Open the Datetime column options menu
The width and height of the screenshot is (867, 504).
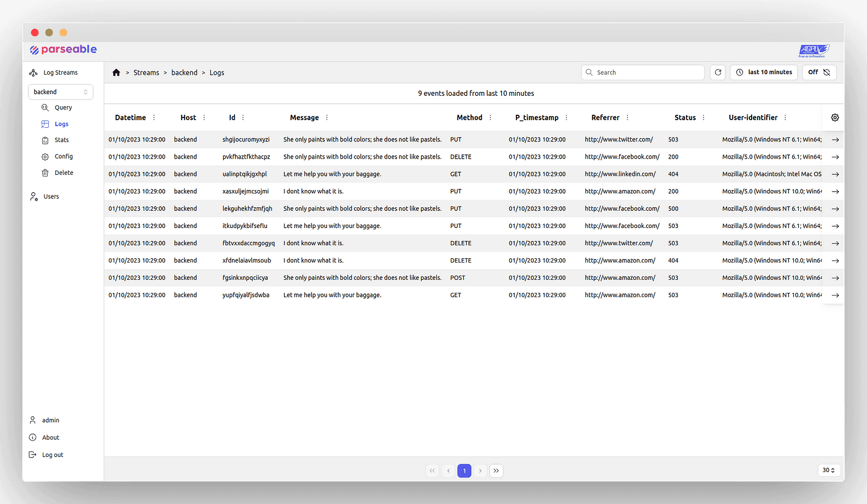pyautogui.click(x=154, y=117)
